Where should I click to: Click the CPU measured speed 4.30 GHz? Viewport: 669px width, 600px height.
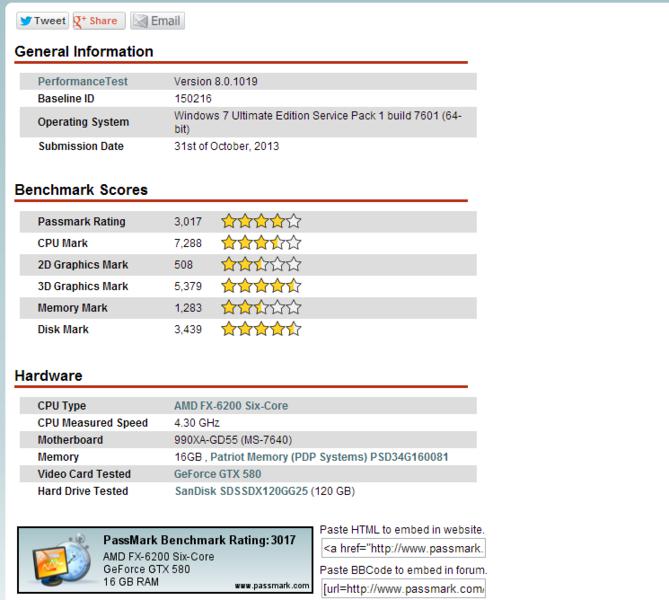click(197, 423)
